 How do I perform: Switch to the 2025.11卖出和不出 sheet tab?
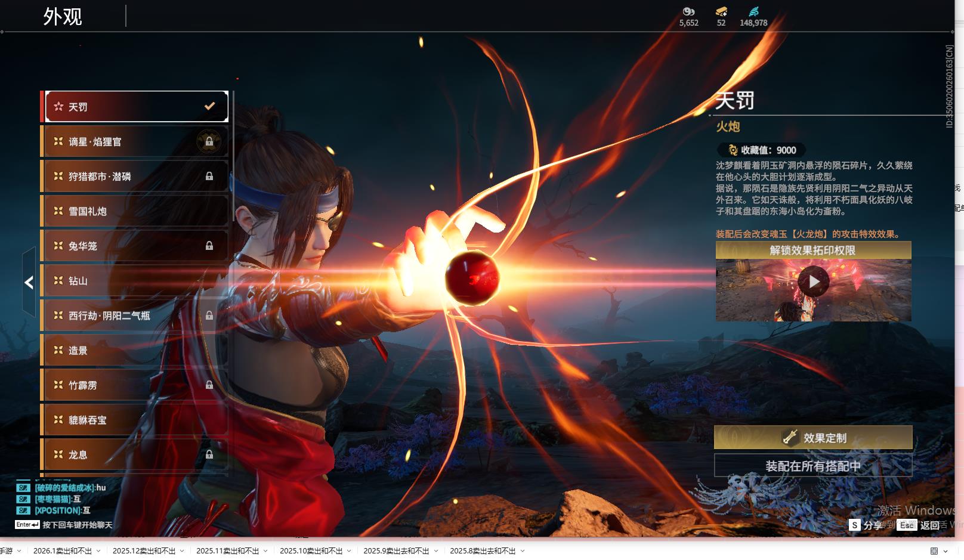(227, 551)
